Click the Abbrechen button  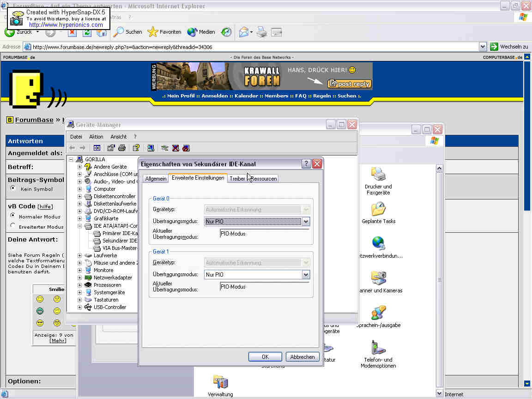pos(302,357)
